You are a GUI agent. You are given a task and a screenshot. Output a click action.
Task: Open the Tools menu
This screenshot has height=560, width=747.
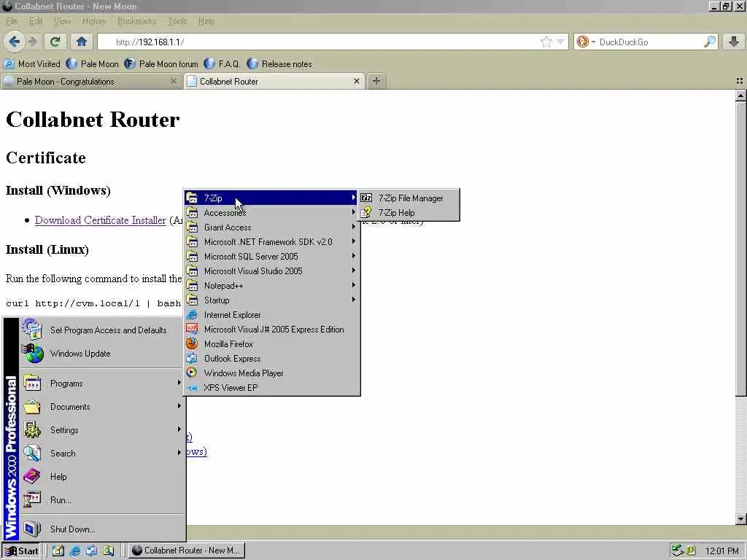point(177,21)
